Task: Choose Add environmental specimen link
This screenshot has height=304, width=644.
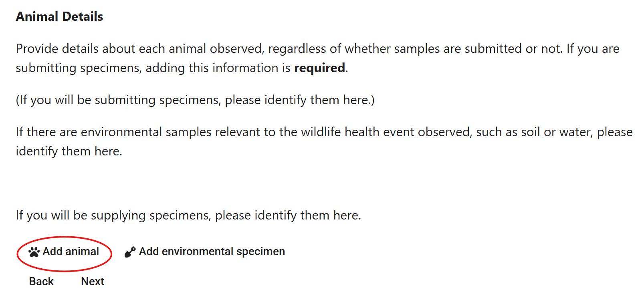Action: point(211,252)
